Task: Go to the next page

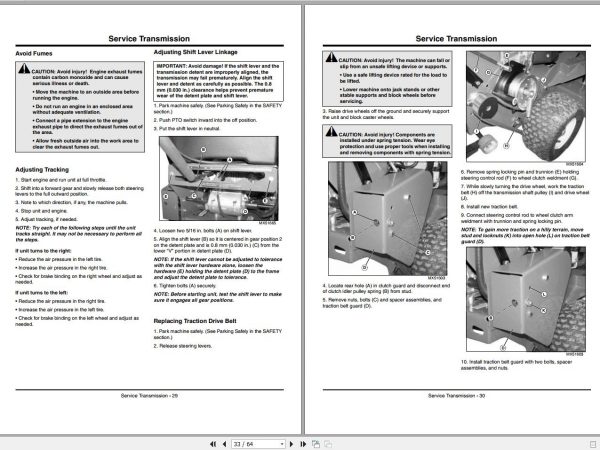Action: pos(292,444)
